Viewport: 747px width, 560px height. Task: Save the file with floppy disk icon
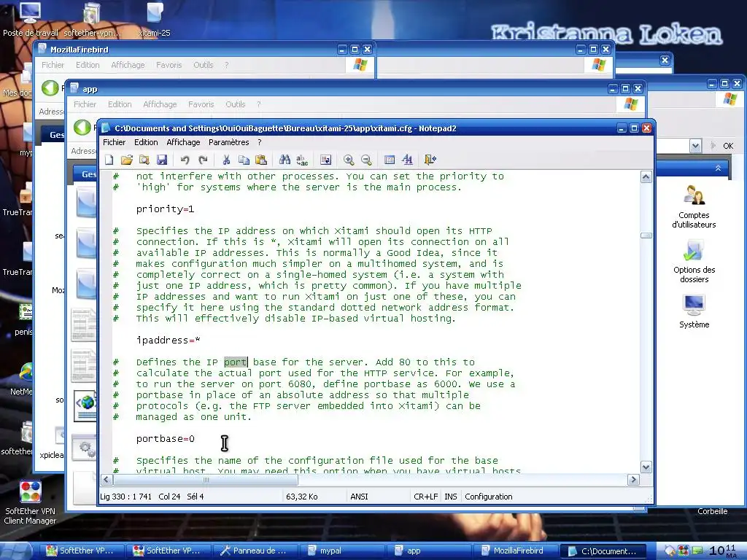(162, 160)
